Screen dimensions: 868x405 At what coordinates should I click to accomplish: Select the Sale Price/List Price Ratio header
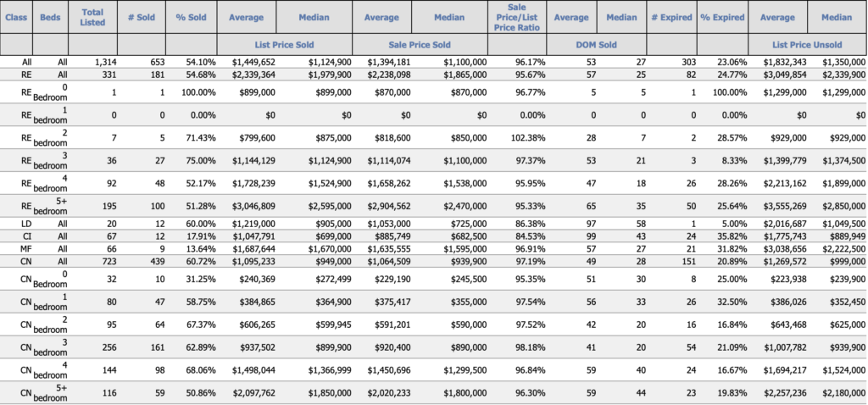(518, 17)
